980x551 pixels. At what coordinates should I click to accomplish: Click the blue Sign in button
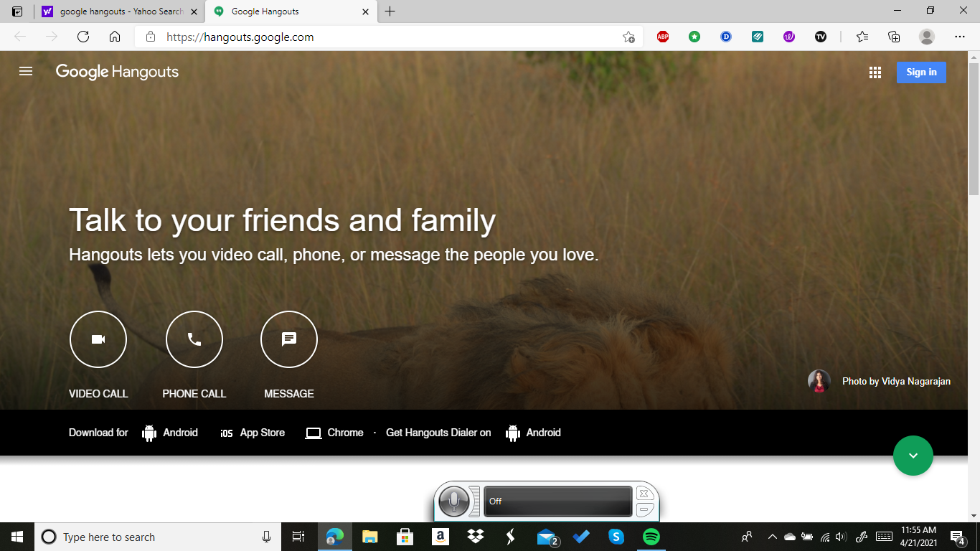[x=921, y=72]
